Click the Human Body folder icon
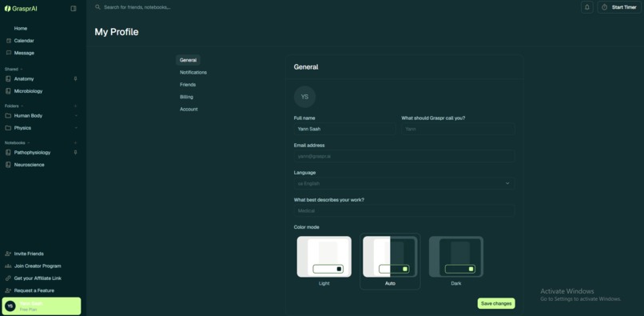 tap(8, 116)
